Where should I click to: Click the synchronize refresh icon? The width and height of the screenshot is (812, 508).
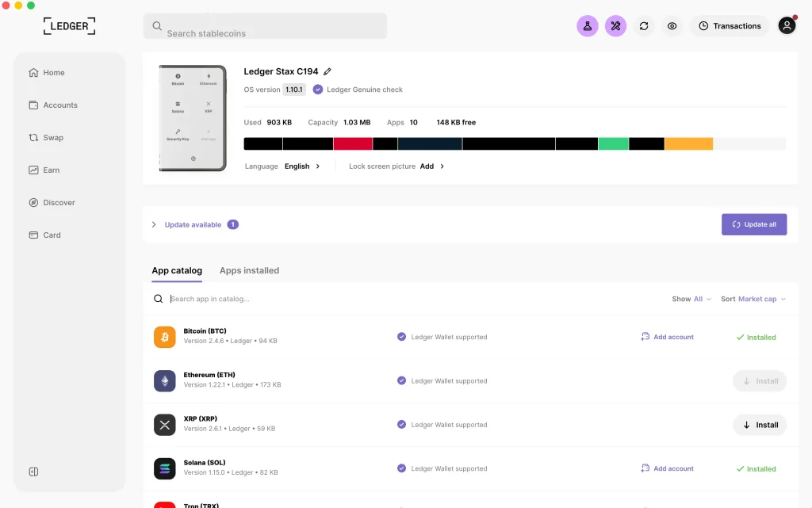point(644,26)
